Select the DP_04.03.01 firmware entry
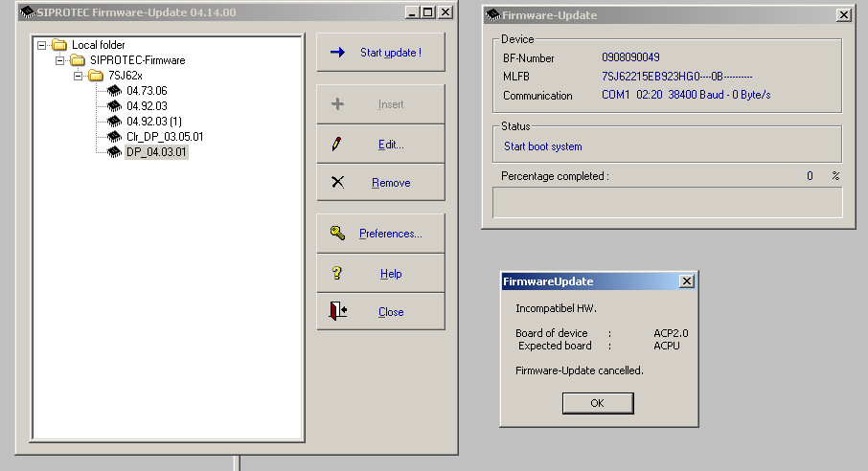 (x=157, y=151)
